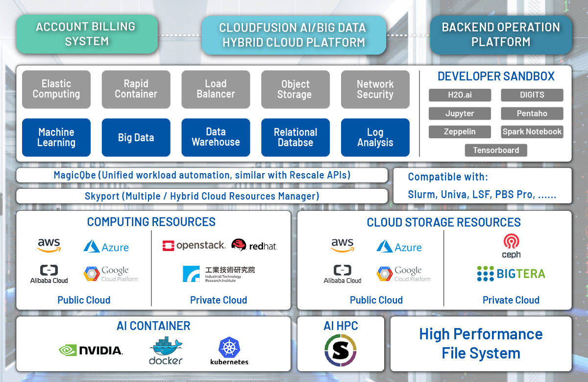Click the Developer Sandbox heading

[x=496, y=76]
